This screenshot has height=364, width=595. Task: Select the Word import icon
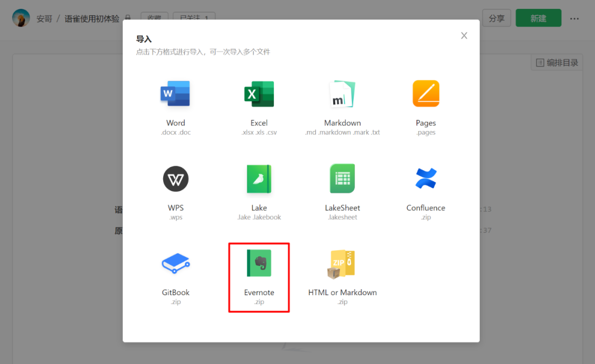175,93
